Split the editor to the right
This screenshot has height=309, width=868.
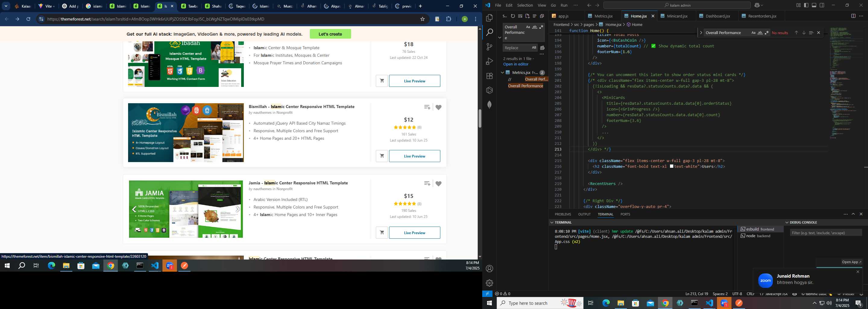(x=853, y=16)
